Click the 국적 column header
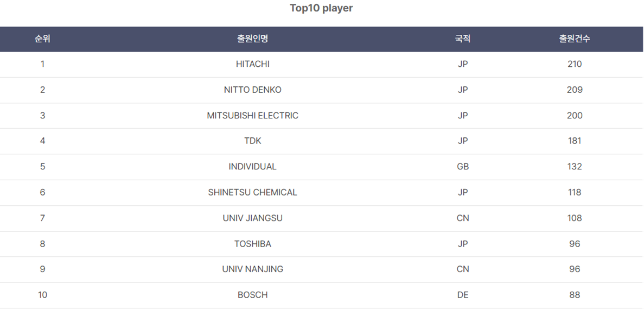 point(463,39)
